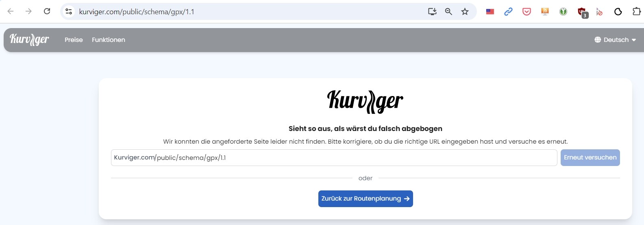Click the black circular loading extension icon

(x=618, y=12)
